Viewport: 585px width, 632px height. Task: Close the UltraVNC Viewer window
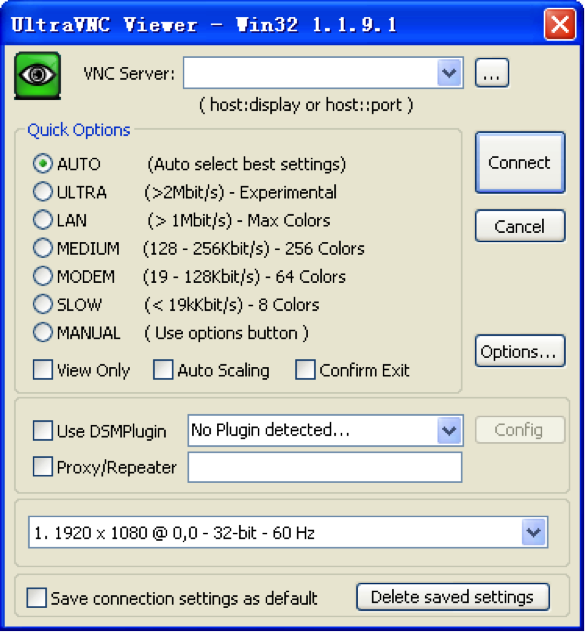pos(560,25)
